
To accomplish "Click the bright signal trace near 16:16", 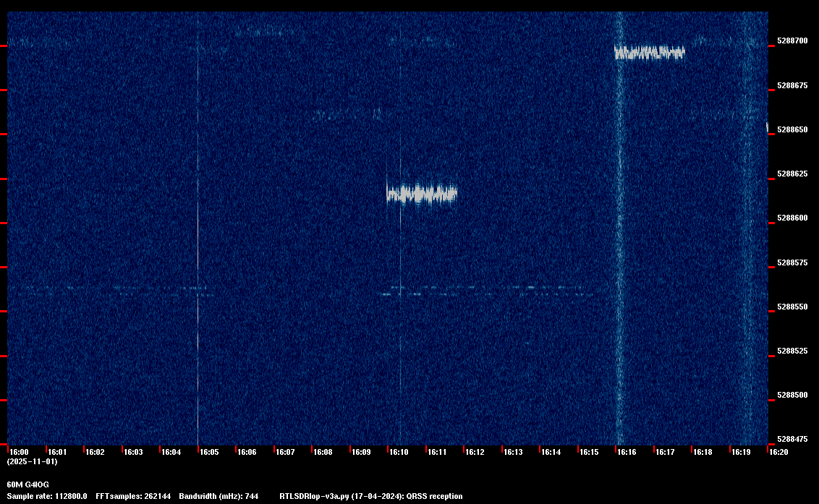I will (x=649, y=53).
